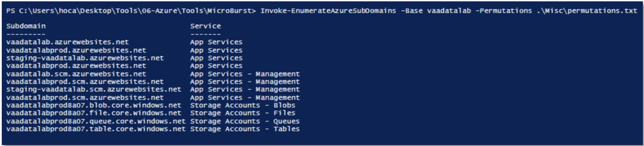Click the vaadatalabprod8a07 queue storage subdomain

click(96, 121)
